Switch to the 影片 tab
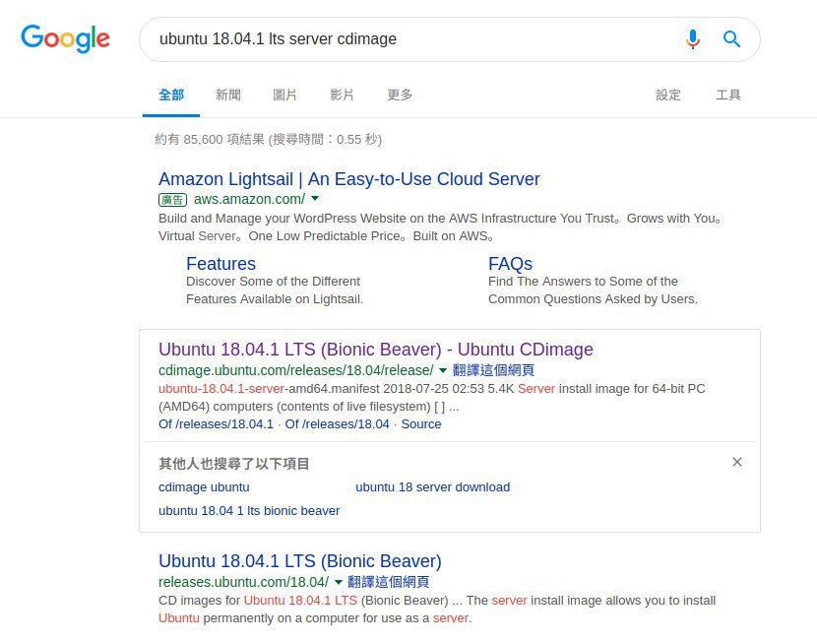Viewport: 817px width, 644px height. 342,95
